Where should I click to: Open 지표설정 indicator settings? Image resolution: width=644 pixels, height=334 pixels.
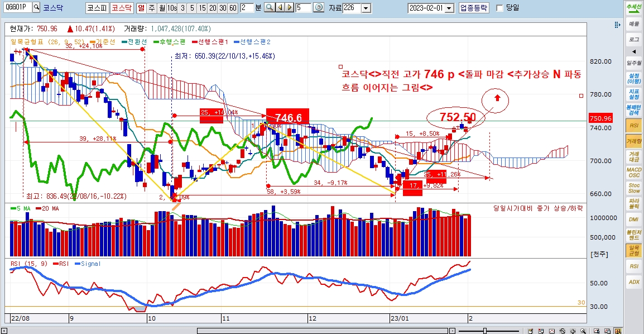pos(634,94)
